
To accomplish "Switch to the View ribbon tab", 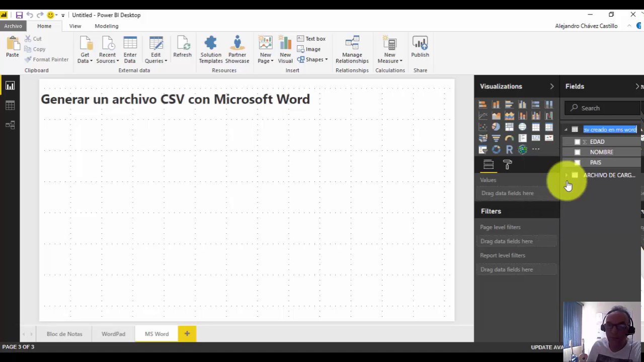I will [x=75, y=26].
